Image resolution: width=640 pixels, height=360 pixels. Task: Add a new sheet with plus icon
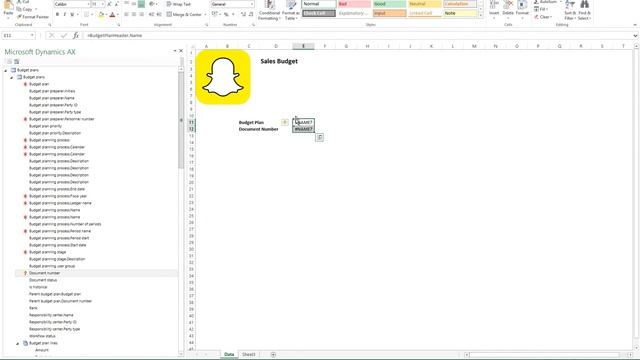click(273, 355)
